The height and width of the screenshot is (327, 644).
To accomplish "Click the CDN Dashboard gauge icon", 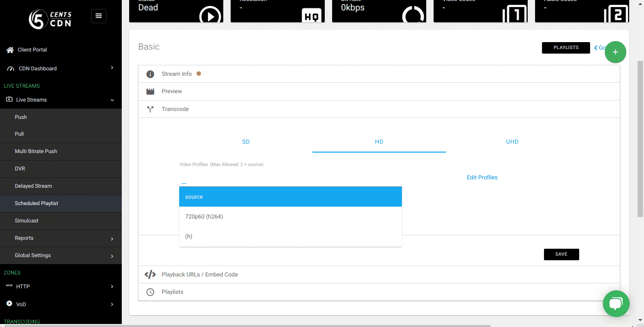I will point(10,69).
